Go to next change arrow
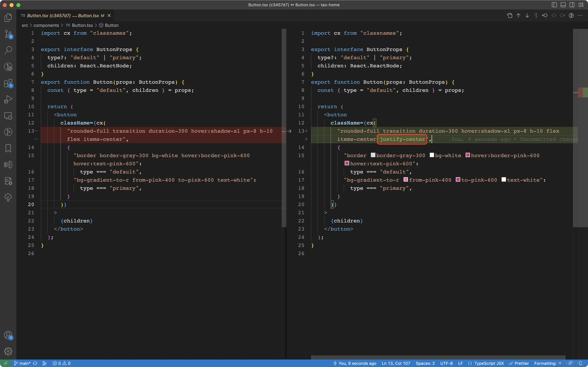The width and height of the screenshot is (588, 367). 527,16
